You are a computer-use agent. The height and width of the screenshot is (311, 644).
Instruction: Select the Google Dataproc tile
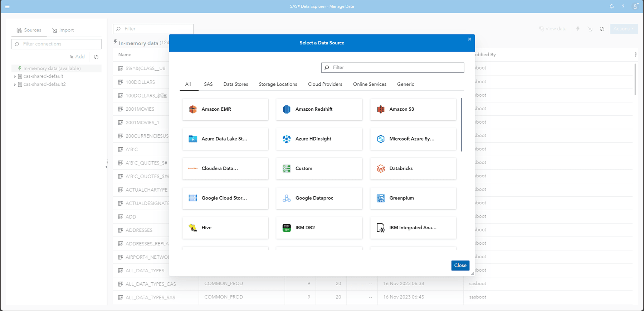(319, 198)
